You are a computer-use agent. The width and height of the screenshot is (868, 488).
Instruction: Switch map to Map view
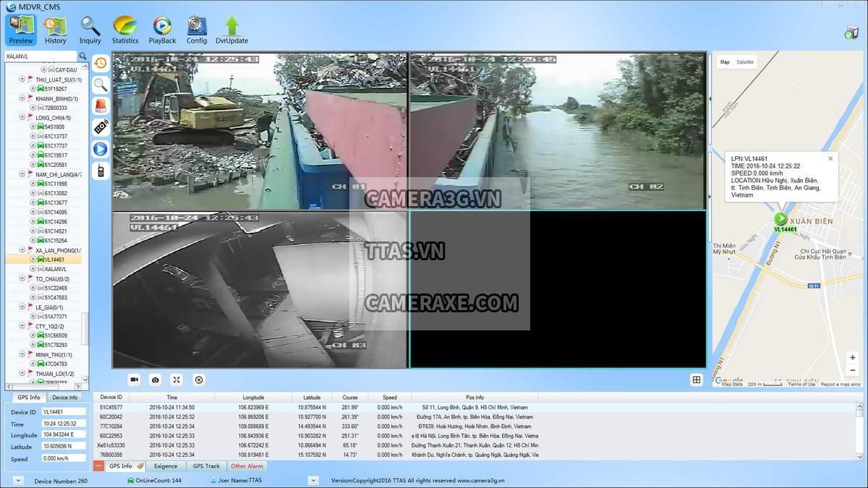coord(725,62)
